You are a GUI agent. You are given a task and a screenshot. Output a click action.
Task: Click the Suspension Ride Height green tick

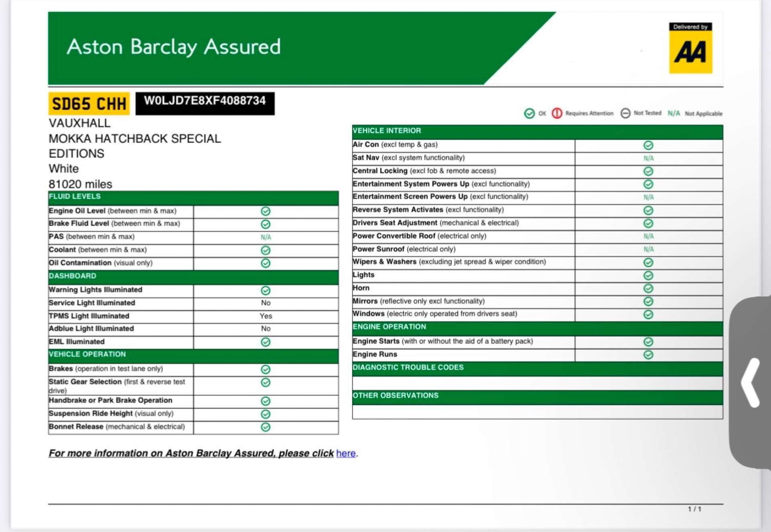[265, 414]
